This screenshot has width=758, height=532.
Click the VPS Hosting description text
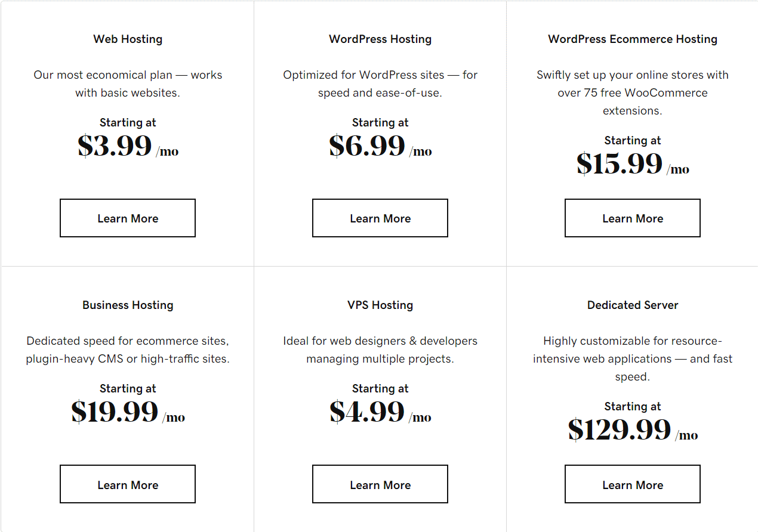[380, 349]
